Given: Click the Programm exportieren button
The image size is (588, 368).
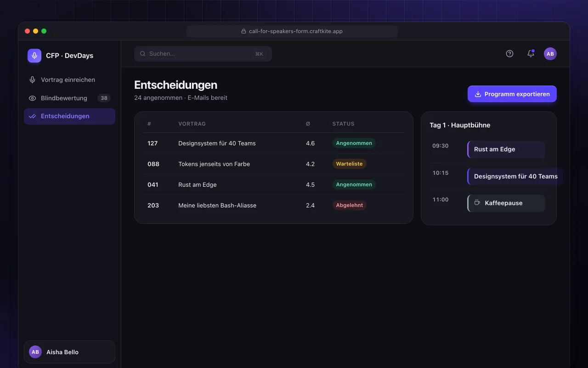Looking at the screenshot, I should pos(512,94).
